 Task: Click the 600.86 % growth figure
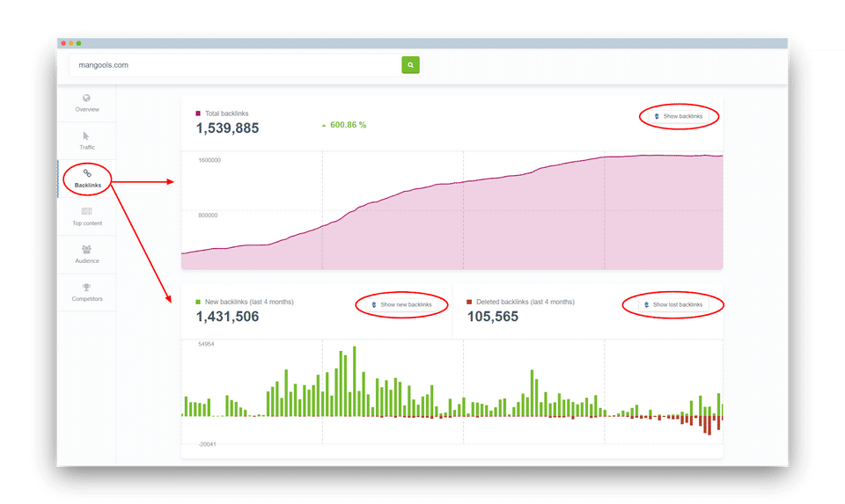349,125
